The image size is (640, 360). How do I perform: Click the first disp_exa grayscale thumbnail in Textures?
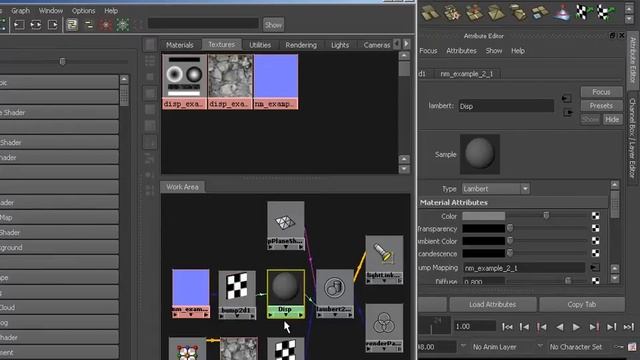coord(184,82)
